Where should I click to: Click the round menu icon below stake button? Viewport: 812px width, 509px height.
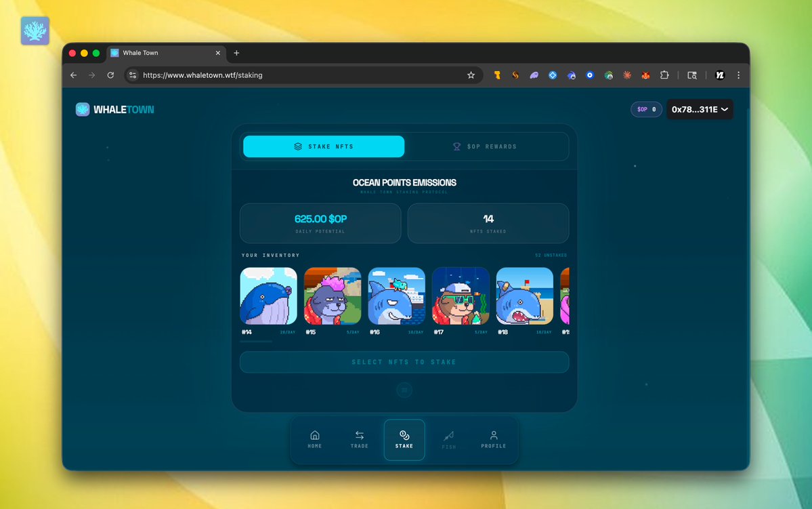404,390
